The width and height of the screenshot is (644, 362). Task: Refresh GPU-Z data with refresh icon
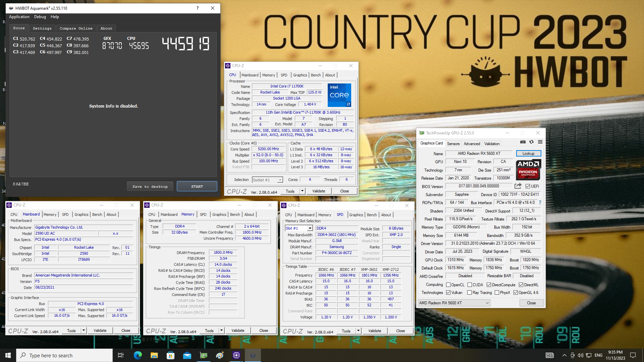pyautogui.click(x=532, y=142)
